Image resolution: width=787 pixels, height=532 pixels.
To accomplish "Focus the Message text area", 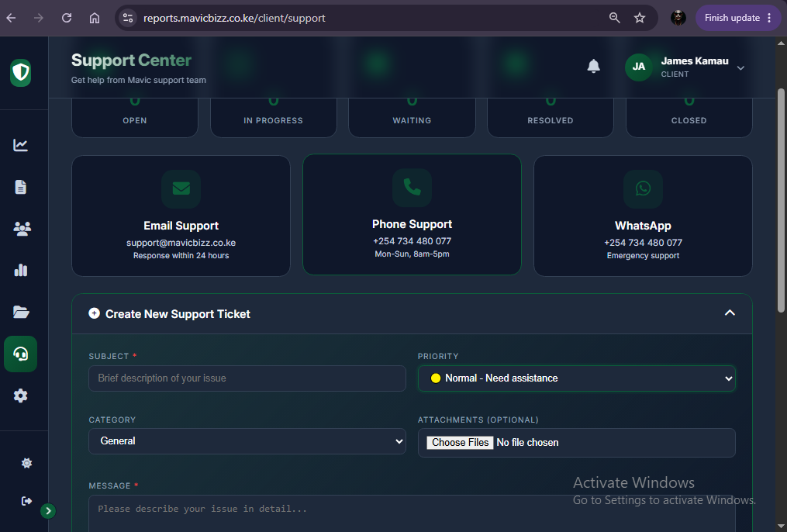I will 412,513.
